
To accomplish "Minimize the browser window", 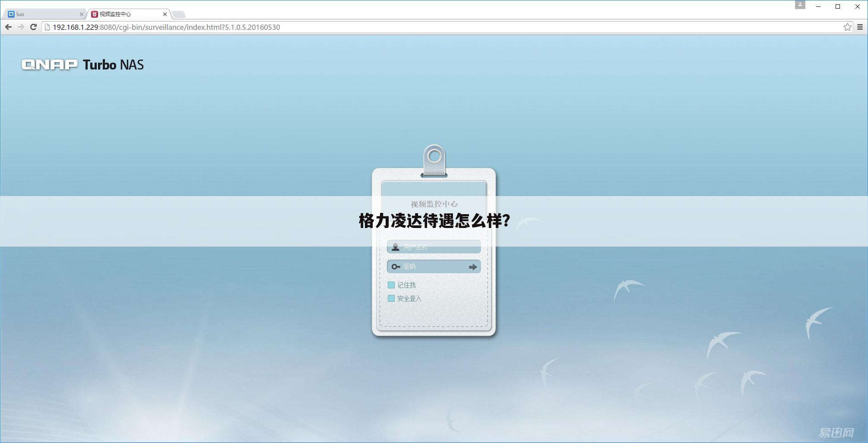I will tap(818, 6).
